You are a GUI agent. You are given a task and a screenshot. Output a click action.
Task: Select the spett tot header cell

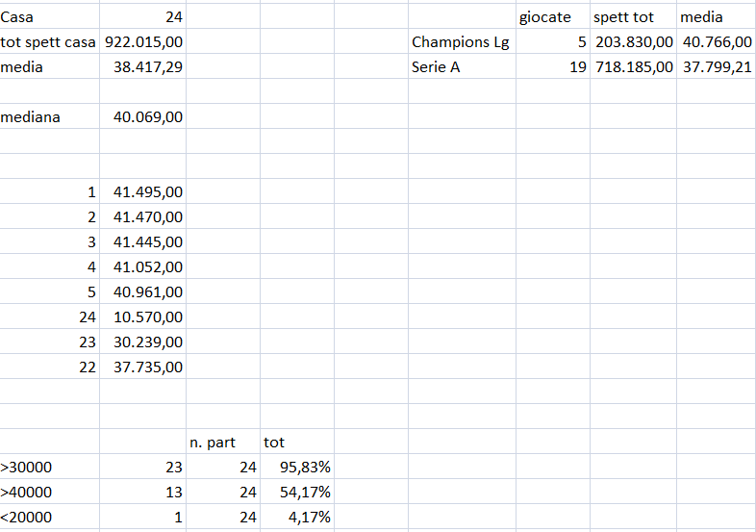[634, 17]
